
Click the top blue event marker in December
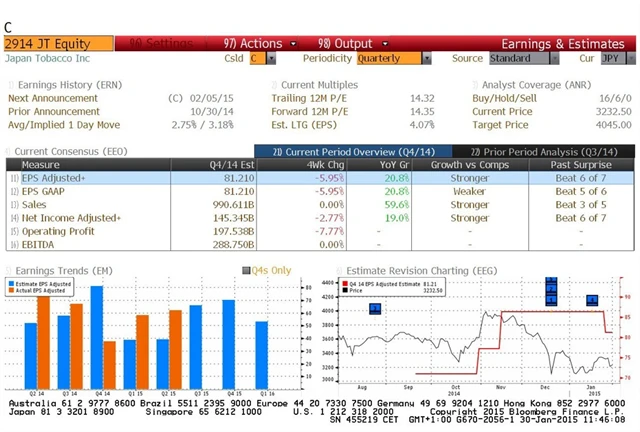pos(551,281)
